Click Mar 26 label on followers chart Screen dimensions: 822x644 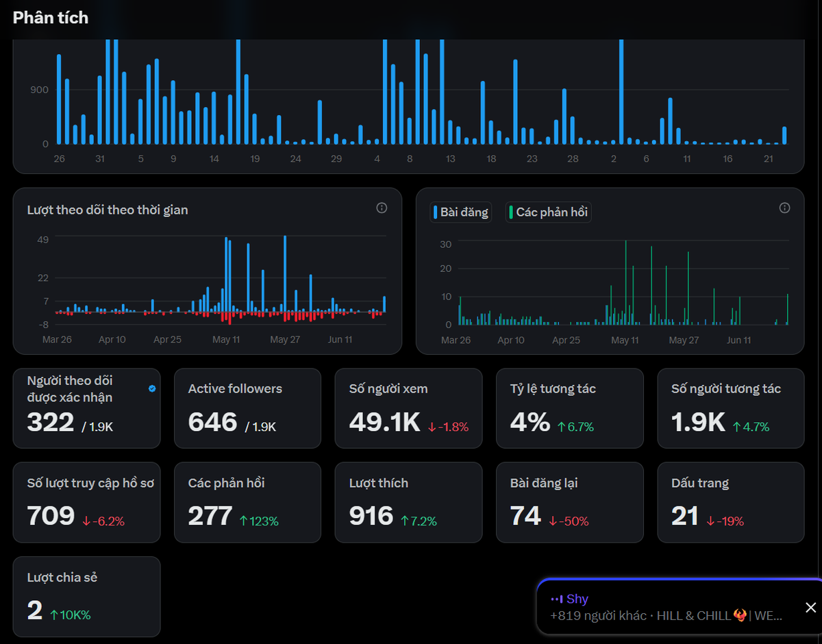click(57, 339)
